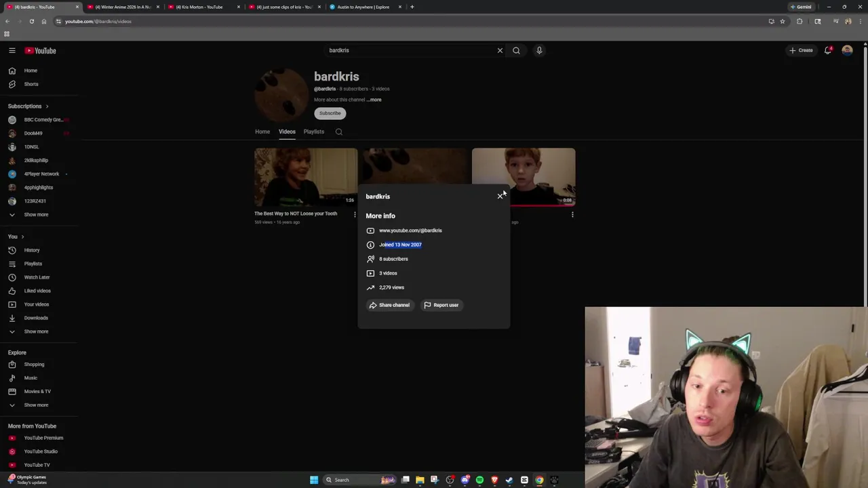Expand the You section arrow
868x488 pixels.
pos(22,237)
